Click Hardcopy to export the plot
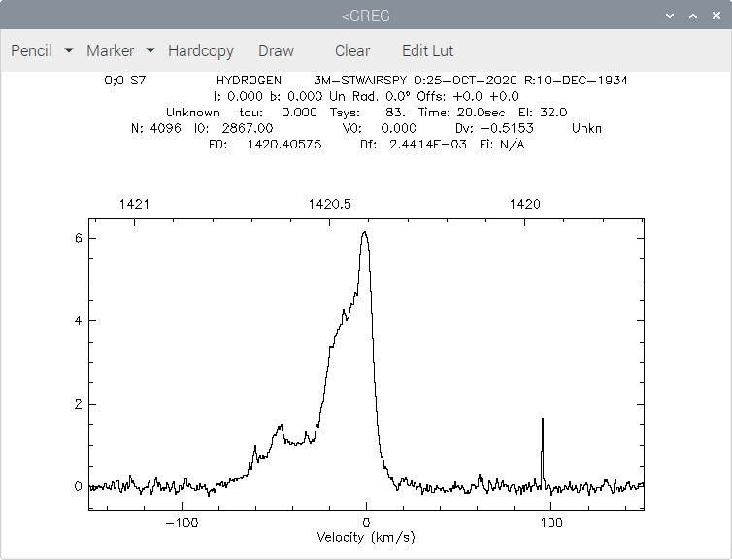 [201, 50]
